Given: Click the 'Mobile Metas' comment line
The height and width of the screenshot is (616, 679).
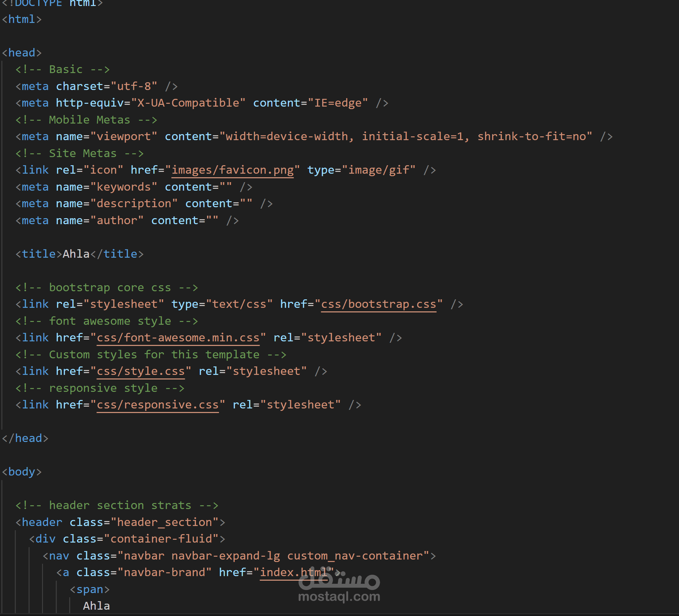Looking at the screenshot, I should pyautogui.click(x=86, y=120).
